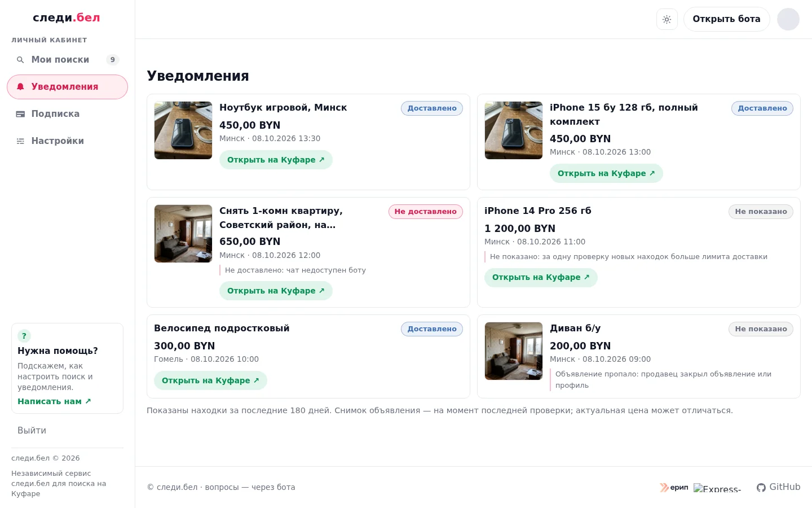Open the user avatar circle

click(x=788, y=19)
